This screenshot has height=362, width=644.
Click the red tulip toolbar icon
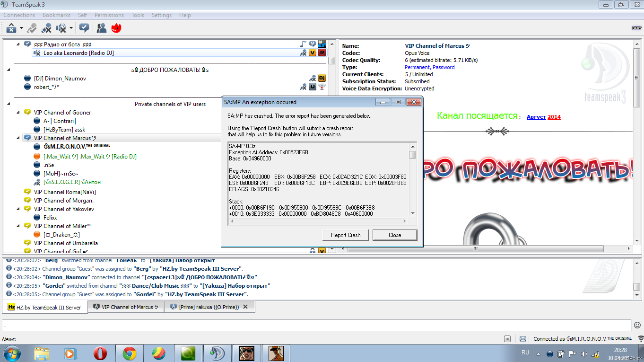coord(116,28)
